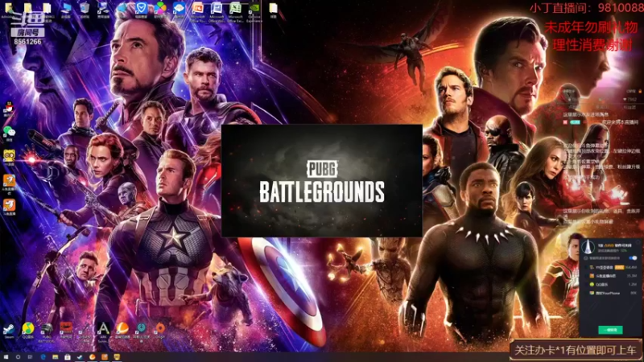Open Microsoft Store from taskbar
The height and width of the screenshot is (362, 644).
point(68,357)
